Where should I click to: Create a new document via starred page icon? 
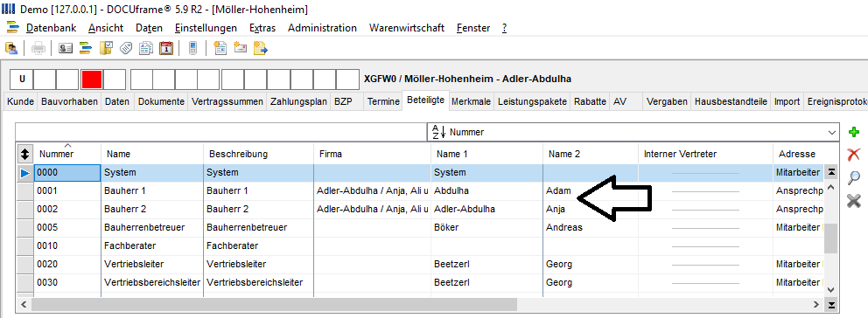(220, 48)
